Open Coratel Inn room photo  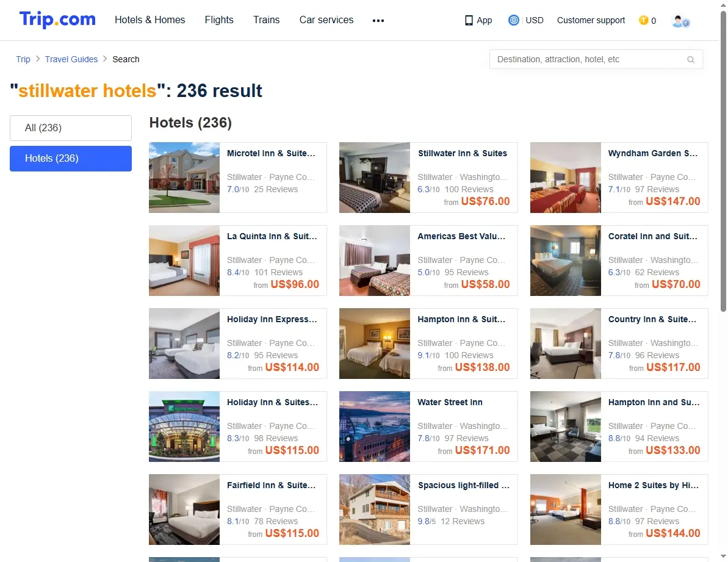click(x=566, y=261)
